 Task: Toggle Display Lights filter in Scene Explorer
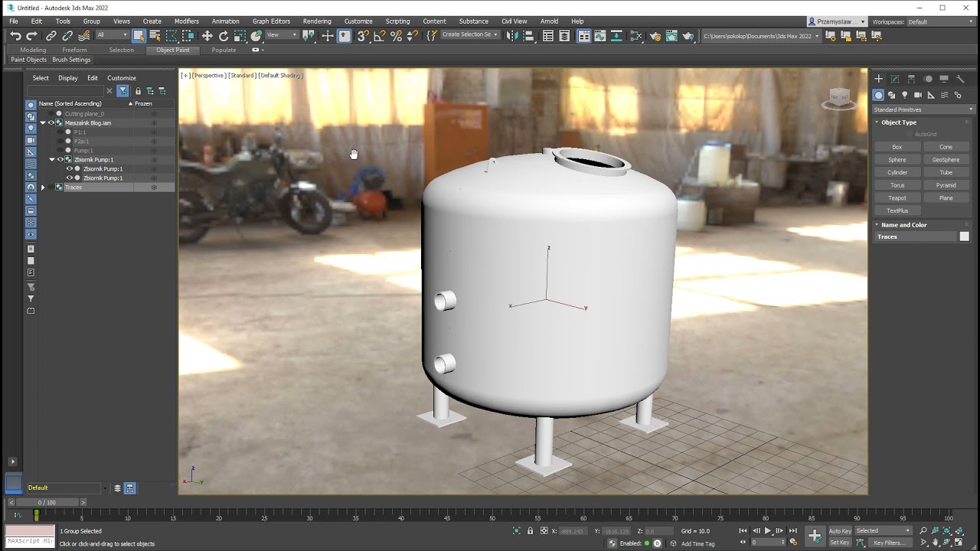coord(31,129)
